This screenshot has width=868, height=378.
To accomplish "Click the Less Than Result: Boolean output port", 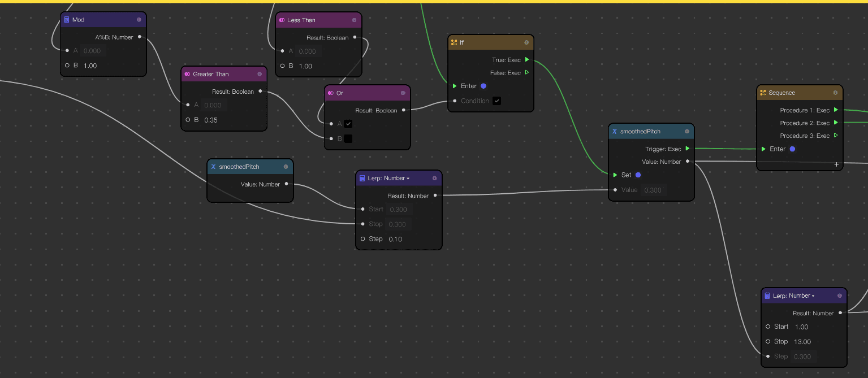I will 355,38.
